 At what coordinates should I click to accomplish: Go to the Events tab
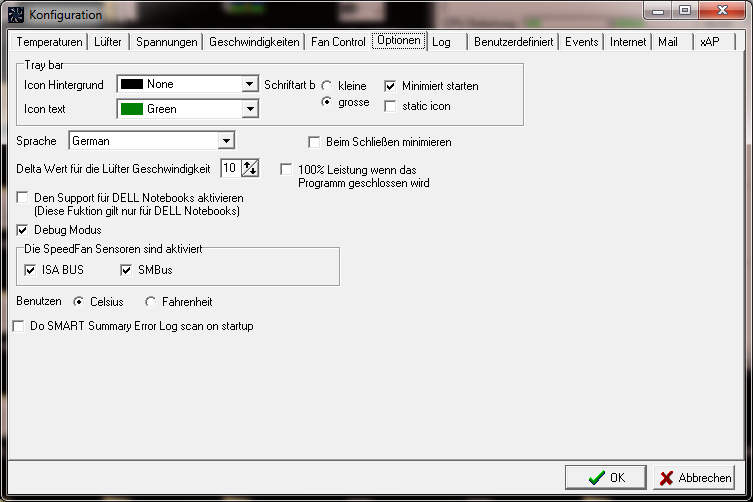click(581, 42)
